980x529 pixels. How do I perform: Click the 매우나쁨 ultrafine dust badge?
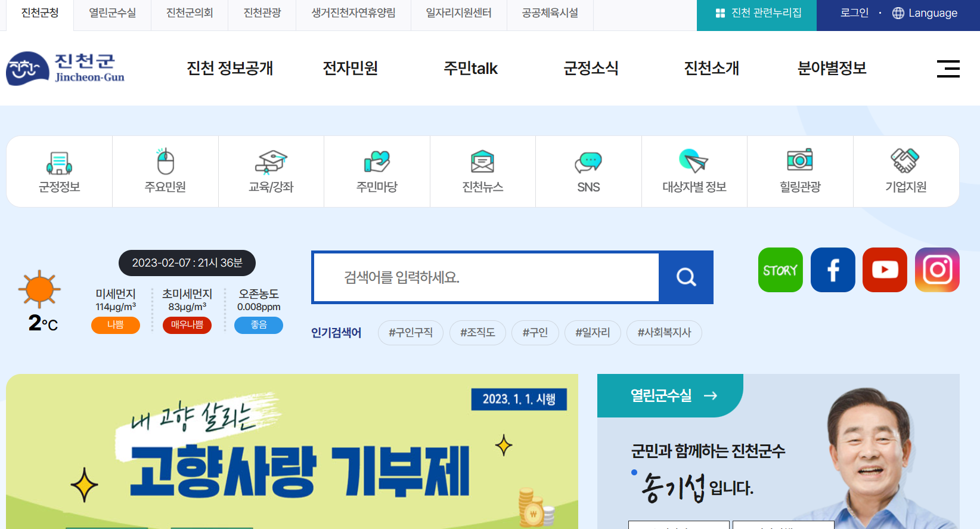[187, 325]
